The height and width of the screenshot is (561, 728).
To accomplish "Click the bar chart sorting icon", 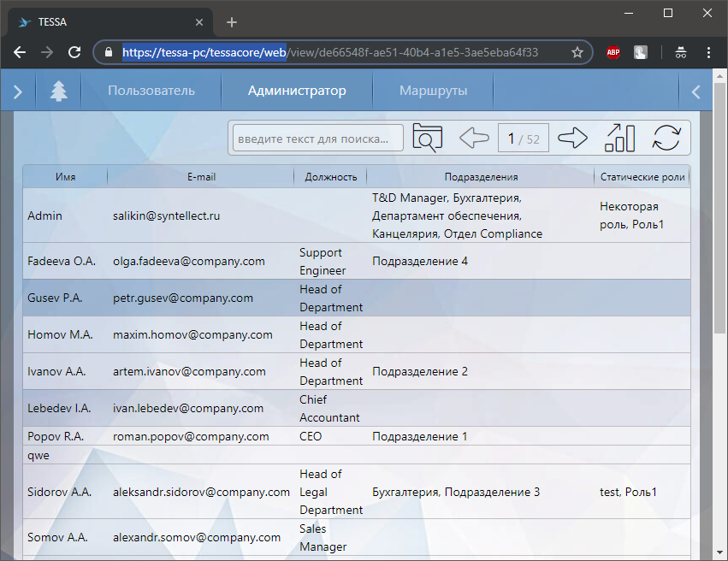I will pyautogui.click(x=620, y=138).
